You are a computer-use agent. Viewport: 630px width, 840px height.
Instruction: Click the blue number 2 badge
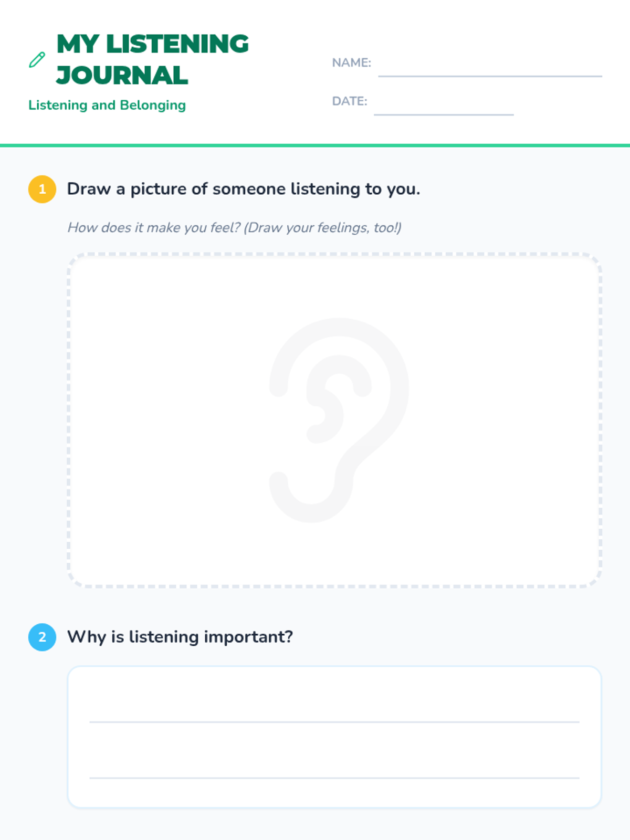coord(42,637)
